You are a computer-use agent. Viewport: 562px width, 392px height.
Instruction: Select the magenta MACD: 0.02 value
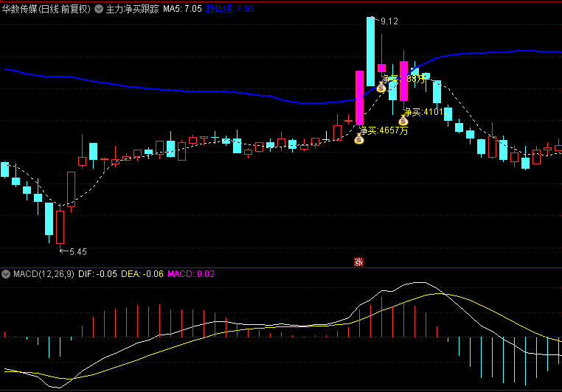coord(191,274)
